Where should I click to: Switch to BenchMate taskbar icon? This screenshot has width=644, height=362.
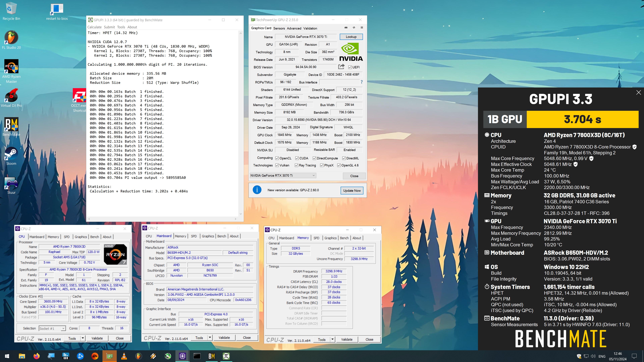[x=211, y=356]
